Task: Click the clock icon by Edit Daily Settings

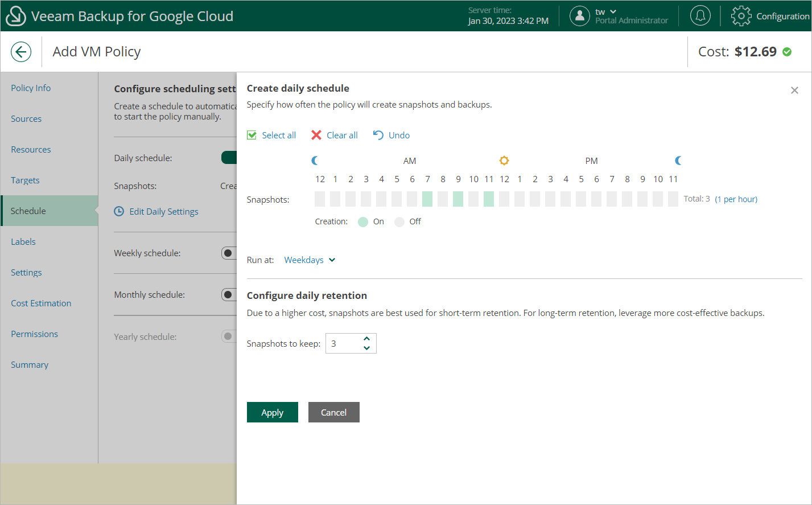Action: pyautogui.click(x=119, y=211)
